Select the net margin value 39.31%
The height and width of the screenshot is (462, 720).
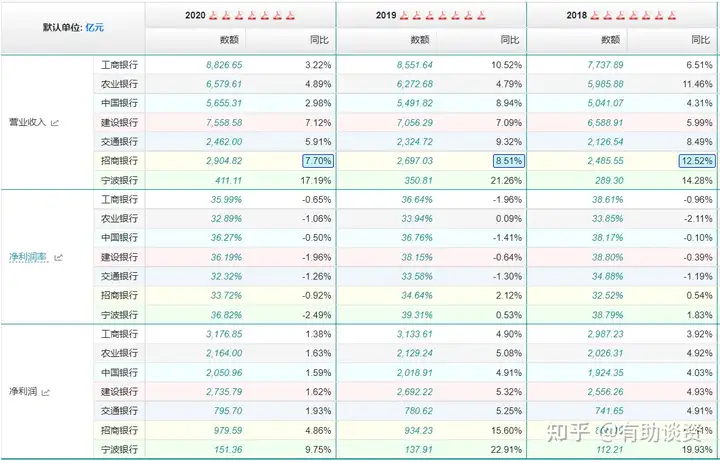pyautogui.click(x=417, y=315)
